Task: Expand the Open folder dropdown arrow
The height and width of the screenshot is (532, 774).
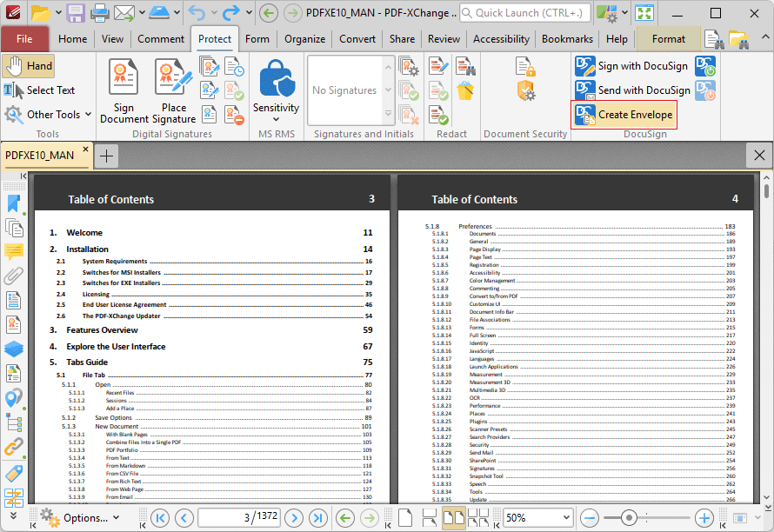Action: [58, 13]
